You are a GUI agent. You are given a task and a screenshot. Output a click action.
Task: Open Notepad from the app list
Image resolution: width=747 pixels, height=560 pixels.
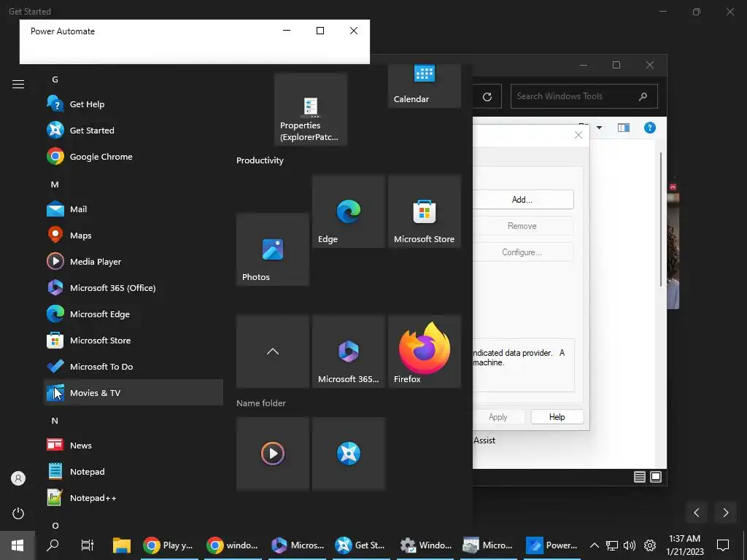(x=133, y=472)
